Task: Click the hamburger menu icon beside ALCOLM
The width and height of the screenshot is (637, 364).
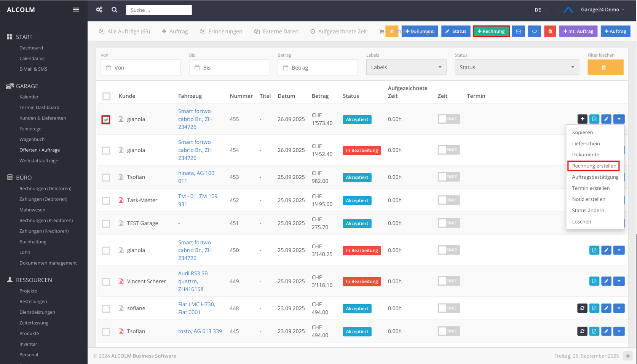Action: [76, 10]
